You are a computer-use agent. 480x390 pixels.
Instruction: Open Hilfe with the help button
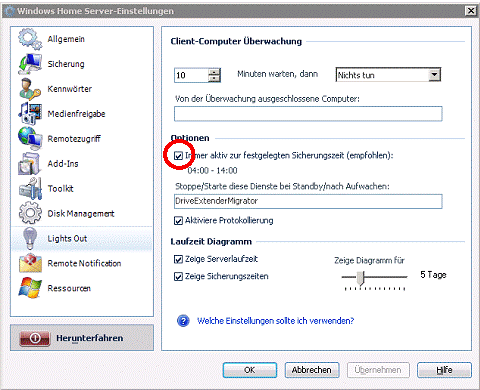click(x=444, y=370)
